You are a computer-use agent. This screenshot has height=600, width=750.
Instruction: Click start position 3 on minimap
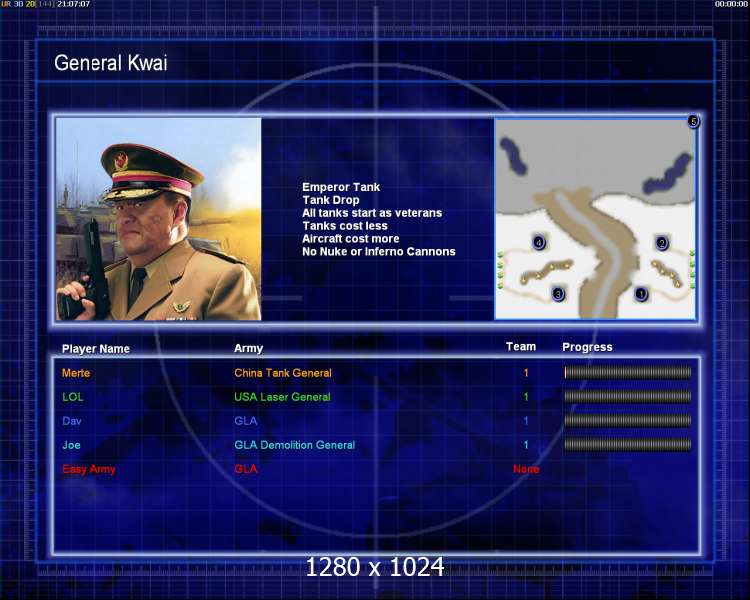point(558,293)
